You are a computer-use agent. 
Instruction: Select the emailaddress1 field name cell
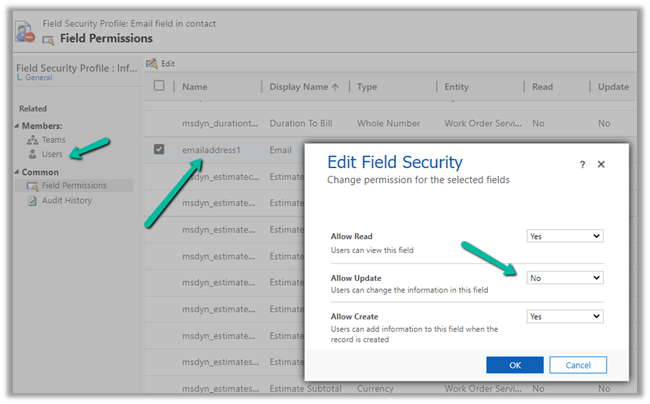click(214, 150)
